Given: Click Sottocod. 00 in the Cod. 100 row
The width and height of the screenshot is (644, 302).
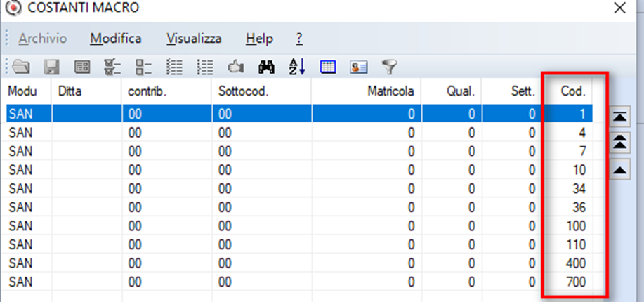Looking at the screenshot, I should (225, 225).
